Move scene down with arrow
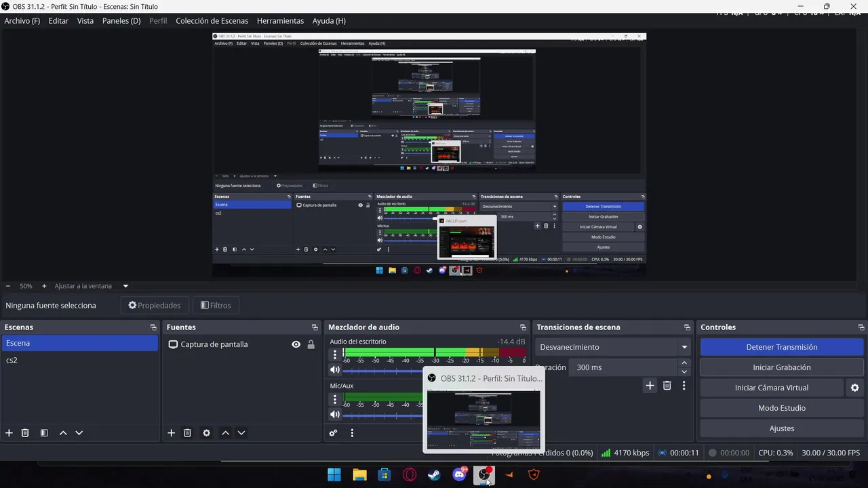Screen dimensions: 868x488 click(79, 433)
